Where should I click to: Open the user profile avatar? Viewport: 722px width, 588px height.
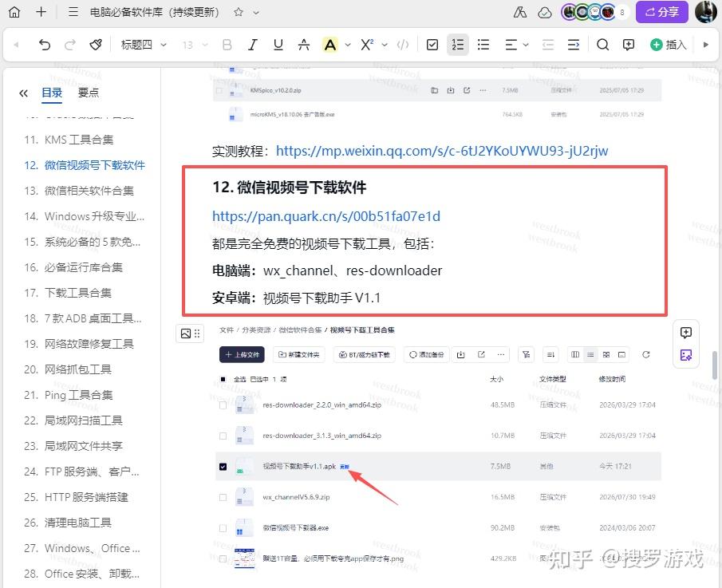[x=705, y=12]
